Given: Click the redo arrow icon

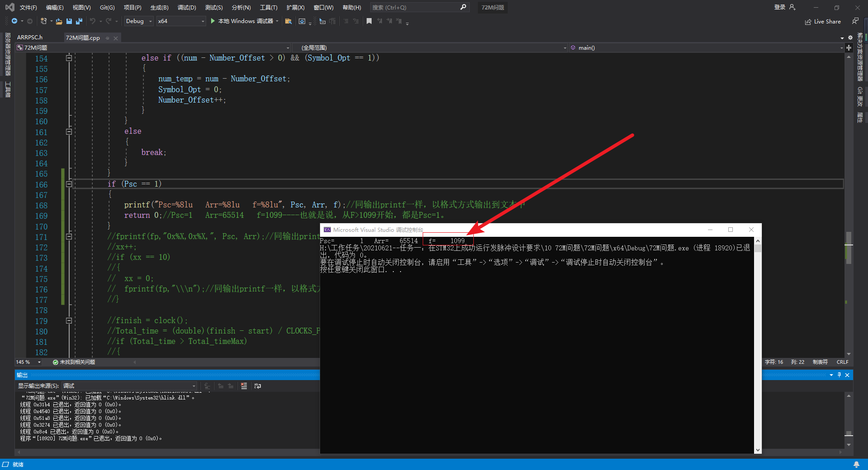Looking at the screenshot, I should pyautogui.click(x=108, y=21).
